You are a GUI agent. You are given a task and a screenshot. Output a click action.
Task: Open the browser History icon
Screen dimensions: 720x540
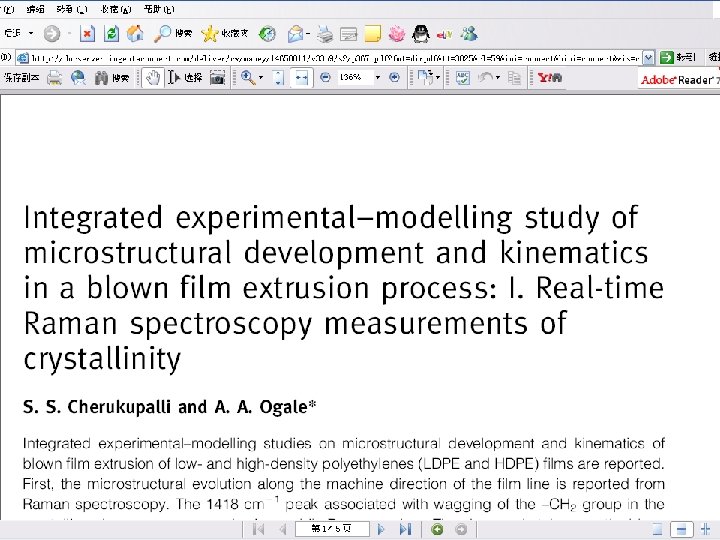[x=267, y=34]
